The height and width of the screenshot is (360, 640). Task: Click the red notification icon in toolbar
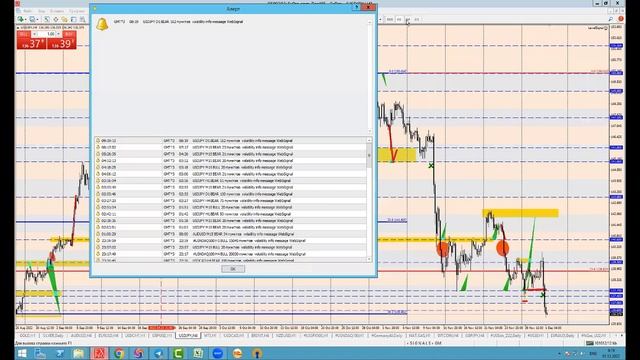pyautogui.click(x=621, y=19)
